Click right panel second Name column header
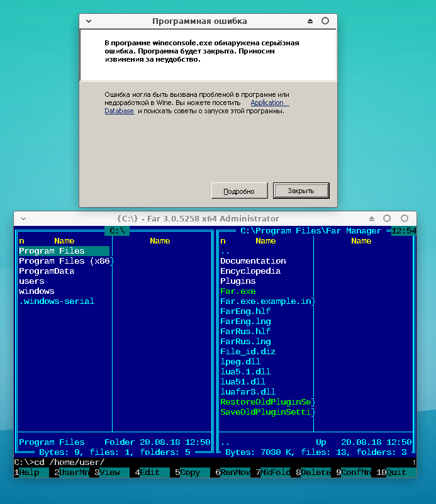 pyautogui.click(x=361, y=241)
